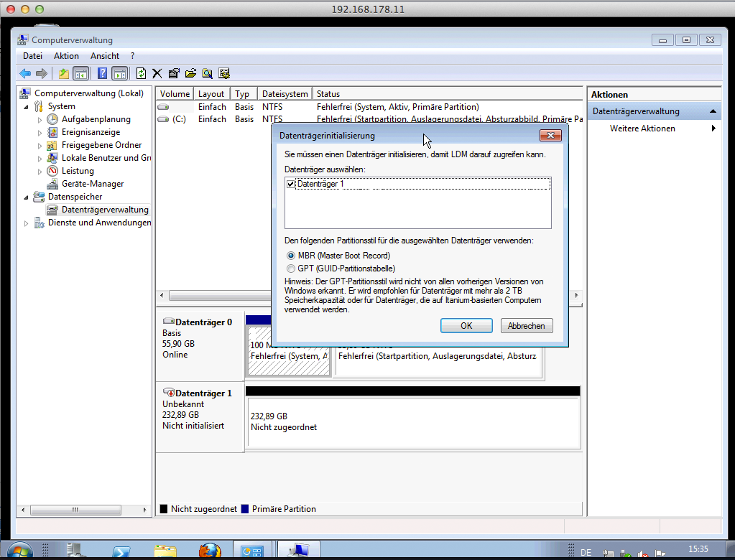Close the Datenträgerinitialisierung dialog

coord(551,135)
